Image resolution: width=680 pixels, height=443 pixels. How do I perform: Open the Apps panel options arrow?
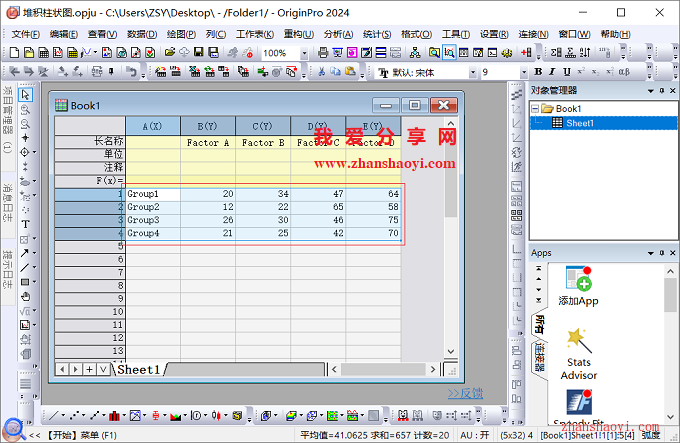pos(651,253)
